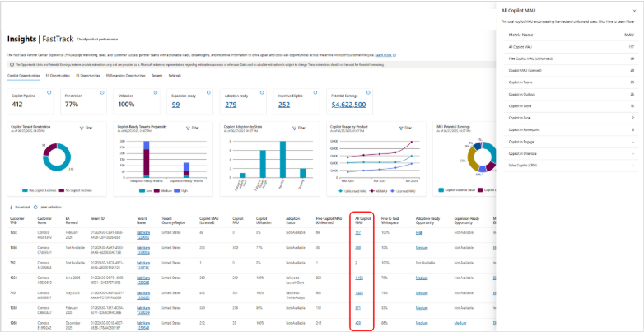The width and height of the screenshot is (644, 332).
Task: Select the Copilot in Word row in panel
Action: click(569, 106)
